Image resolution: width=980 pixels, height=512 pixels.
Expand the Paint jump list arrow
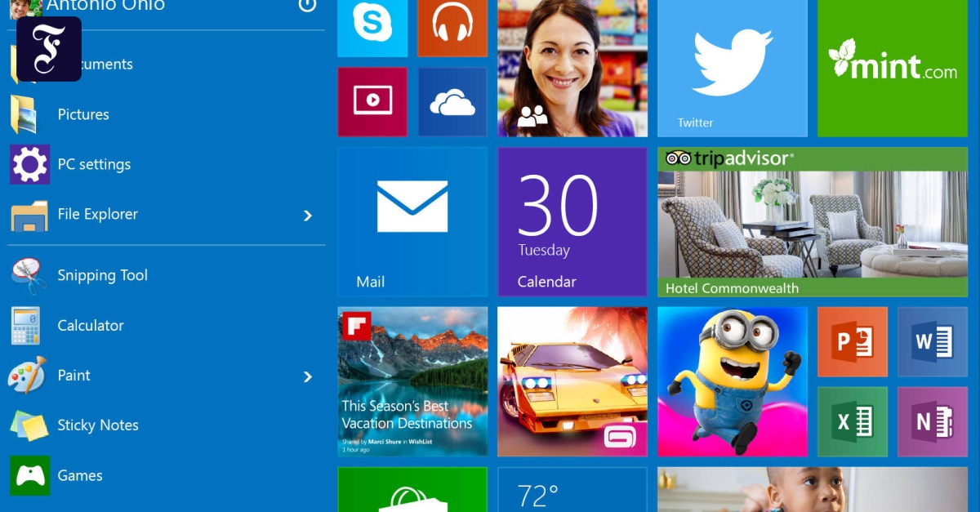[x=308, y=376]
